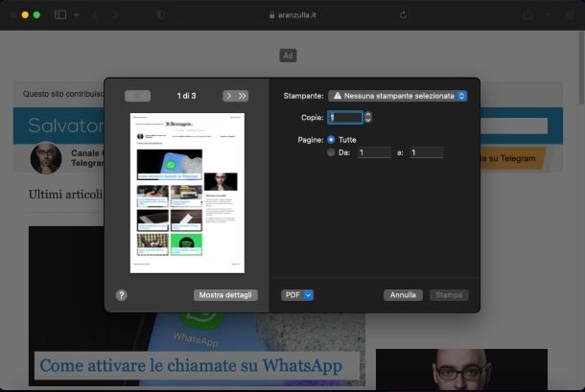Image resolution: width=585 pixels, height=392 pixels.
Task: Click the Copie number field
Action: click(345, 118)
